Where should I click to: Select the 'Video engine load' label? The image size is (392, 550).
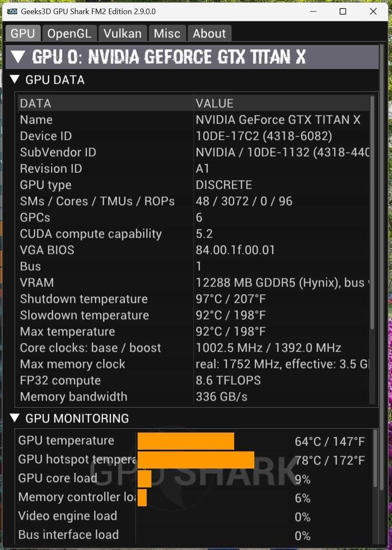point(67,516)
